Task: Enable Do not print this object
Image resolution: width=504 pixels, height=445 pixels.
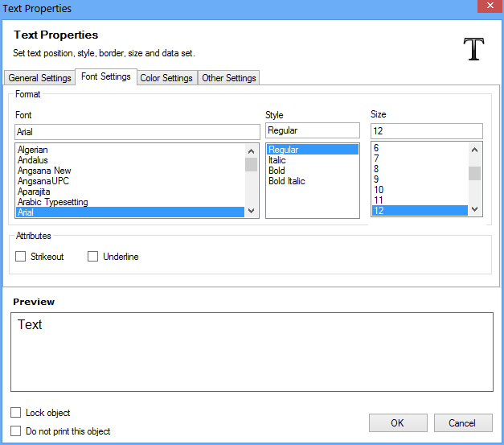Action: click(16, 431)
